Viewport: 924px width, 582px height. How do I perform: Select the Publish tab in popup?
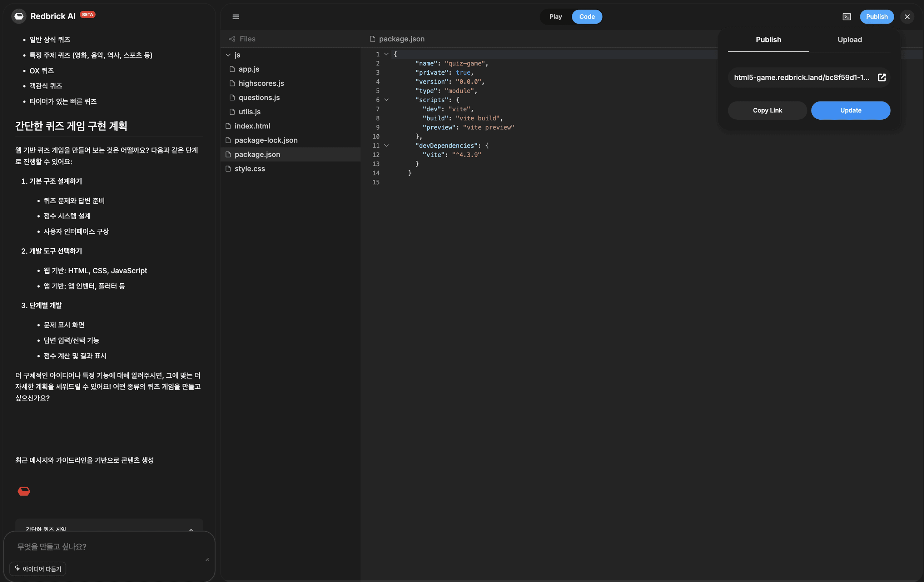768,40
